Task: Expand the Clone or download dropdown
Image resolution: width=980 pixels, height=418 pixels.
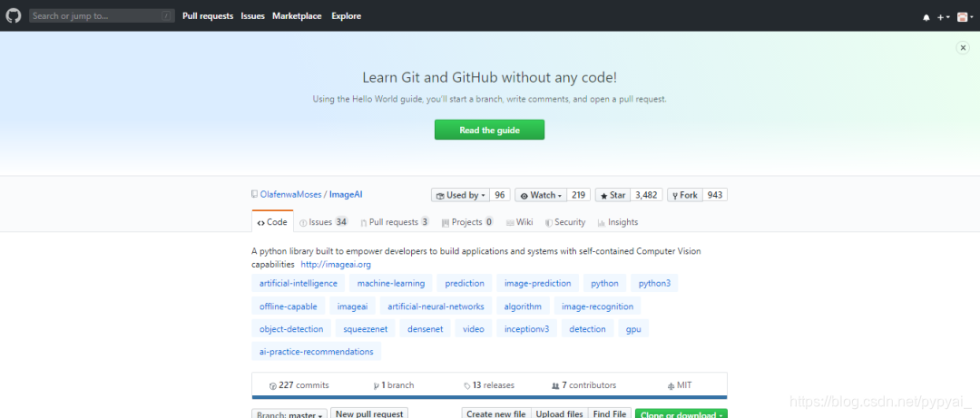Action: tap(681, 414)
